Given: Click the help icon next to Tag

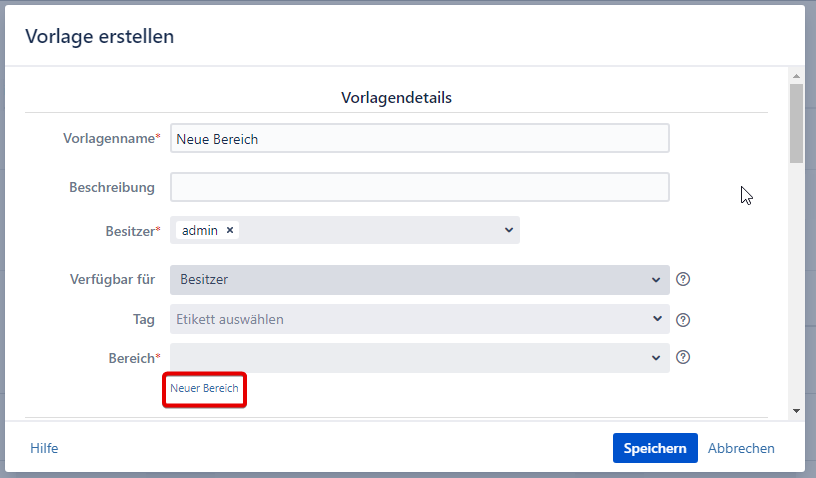Looking at the screenshot, I should pyautogui.click(x=684, y=320).
